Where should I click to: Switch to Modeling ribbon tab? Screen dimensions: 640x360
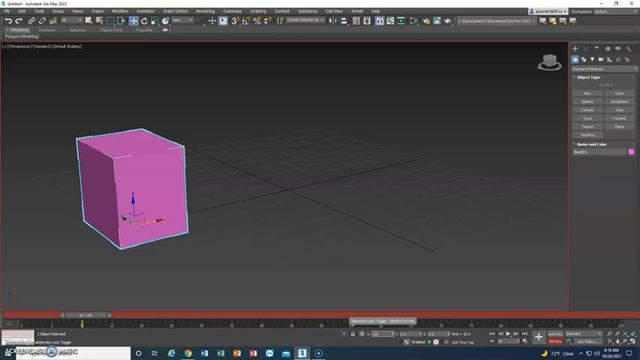point(19,30)
